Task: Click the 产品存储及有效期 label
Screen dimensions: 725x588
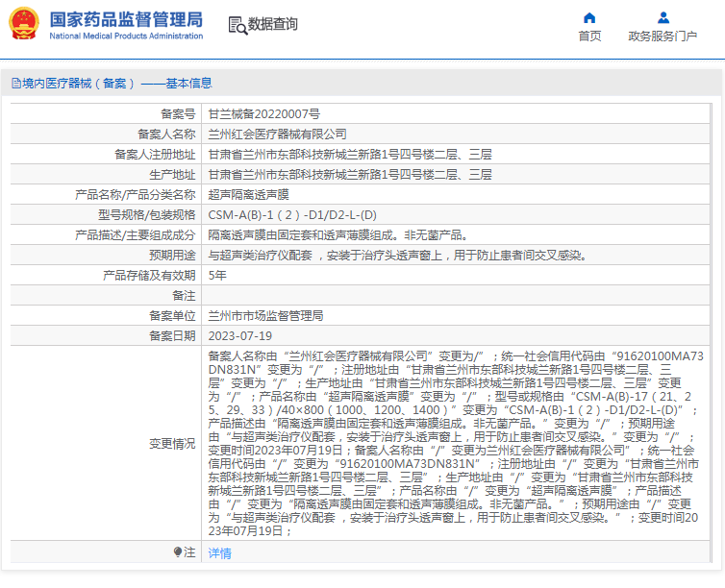Action: click(149, 276)
